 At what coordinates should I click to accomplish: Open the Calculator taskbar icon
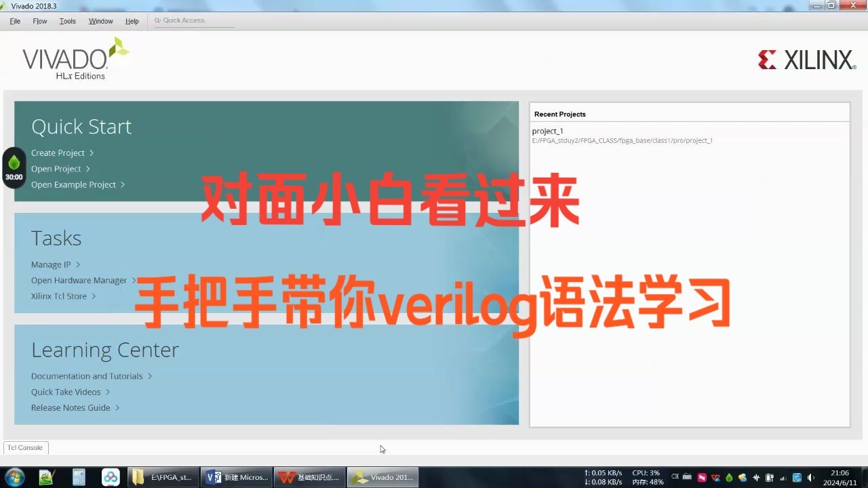tap(79, 477)
